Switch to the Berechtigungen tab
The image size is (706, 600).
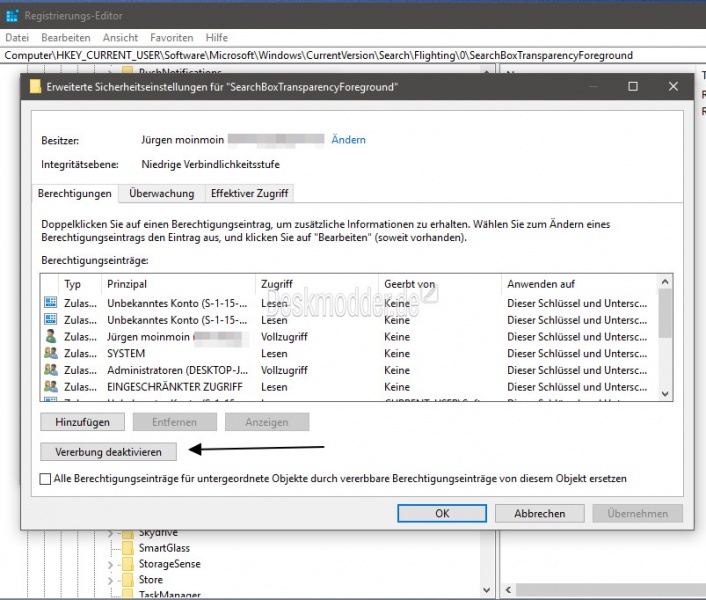click(x=75, y=194)
